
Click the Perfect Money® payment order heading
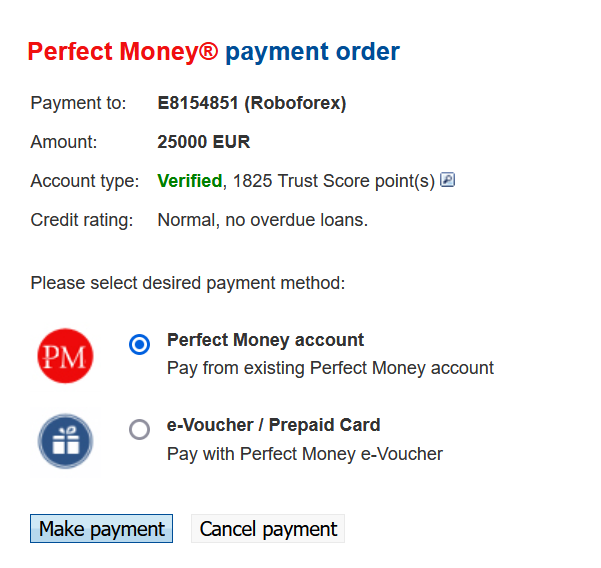[x=213, y=52]
